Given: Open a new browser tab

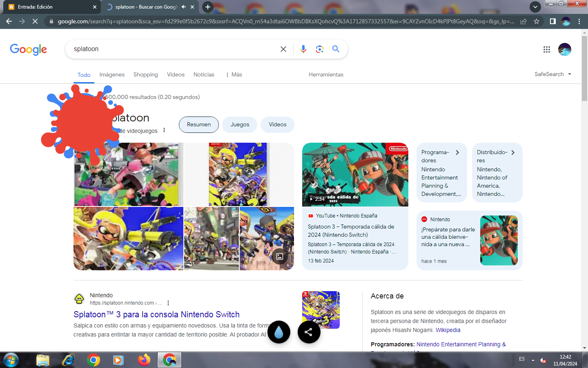Looking at the screenshot, I should tap(207, 7).
